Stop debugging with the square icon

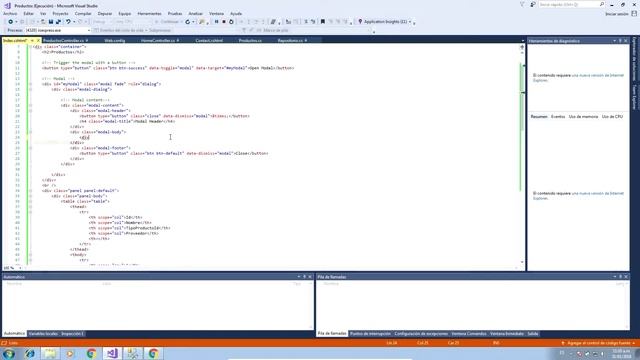224,22
